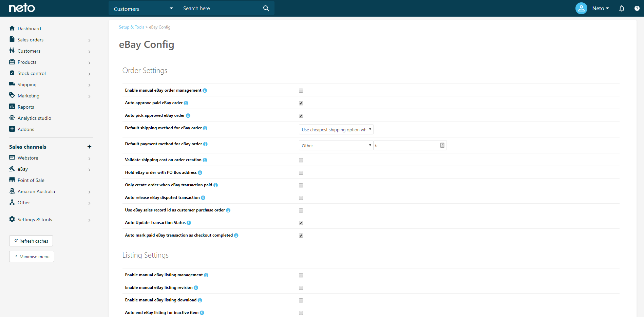
Task: Click in the Search here field
Action: click(221, 8)
